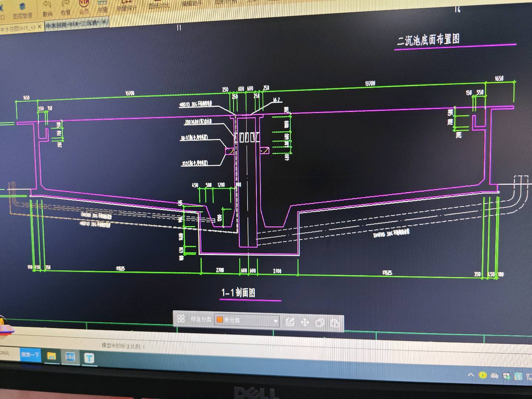Click the 恢复 redo arrow

pyautogui.click(x=65, y=8)
